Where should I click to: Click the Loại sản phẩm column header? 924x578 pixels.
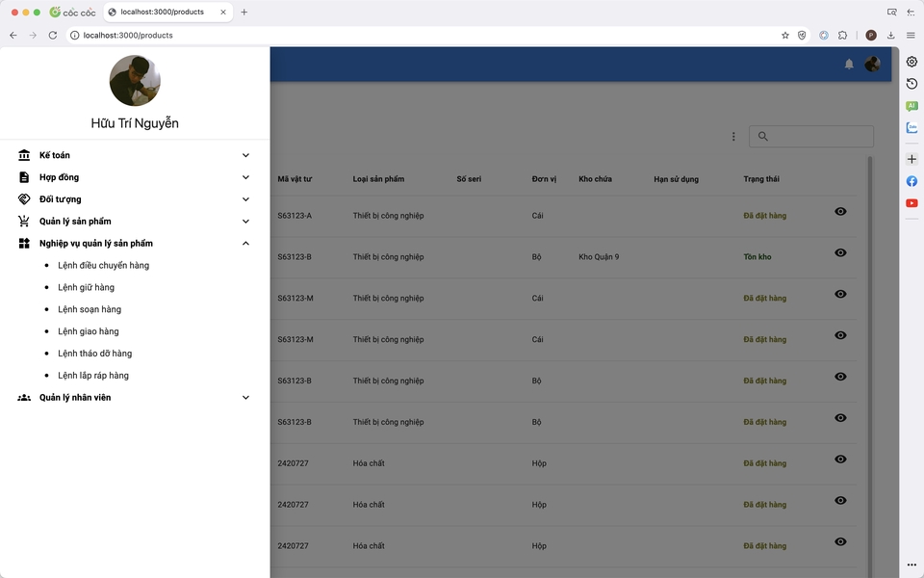point(378,179)
